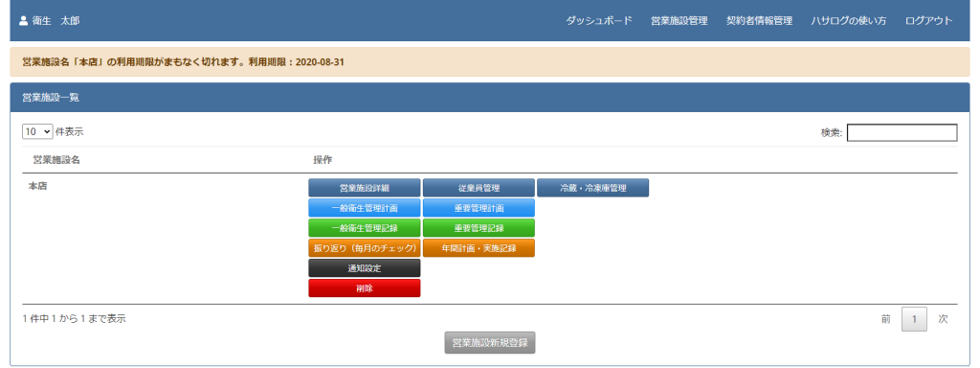Viewport: 980px width, 368px height.
Task: Open the green 一般衛生管理記録 button
Action: (365, 228)
